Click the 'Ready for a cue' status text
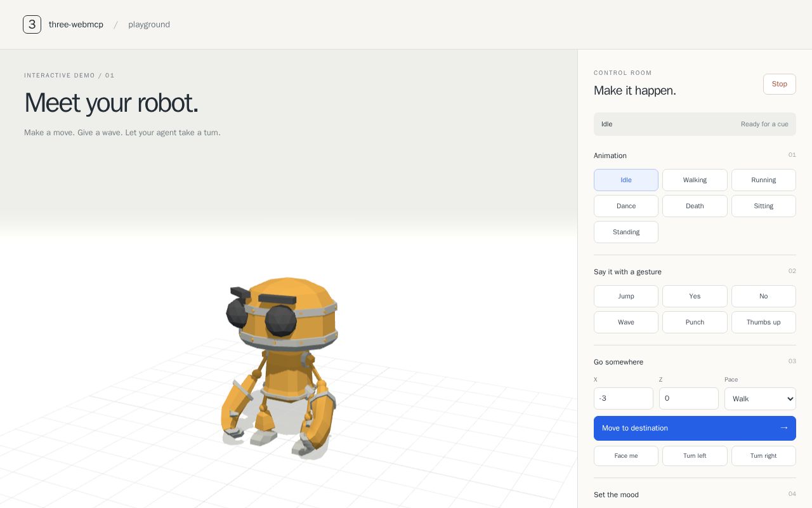Viewport: 812px width, 508px height. (x=764, y=124)
